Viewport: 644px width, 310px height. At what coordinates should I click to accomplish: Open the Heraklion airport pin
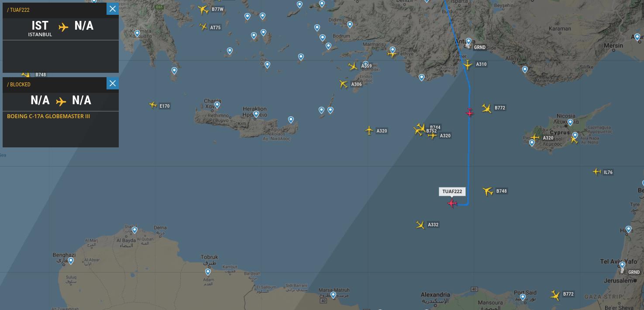[256, 115]
